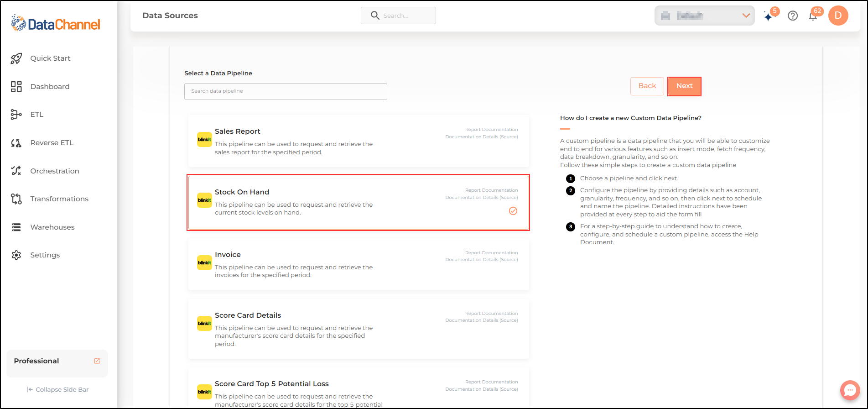Click the Sales Report blinkit logo
The width and height of the screenshot is (868, 409).
[x=204, y=140]
